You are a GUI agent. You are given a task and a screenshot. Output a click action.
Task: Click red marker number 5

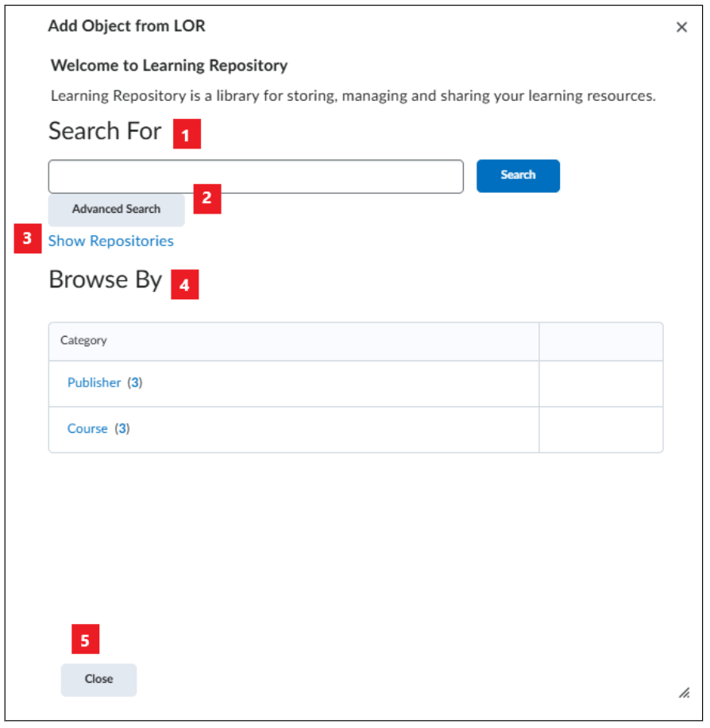coord(86,639)
